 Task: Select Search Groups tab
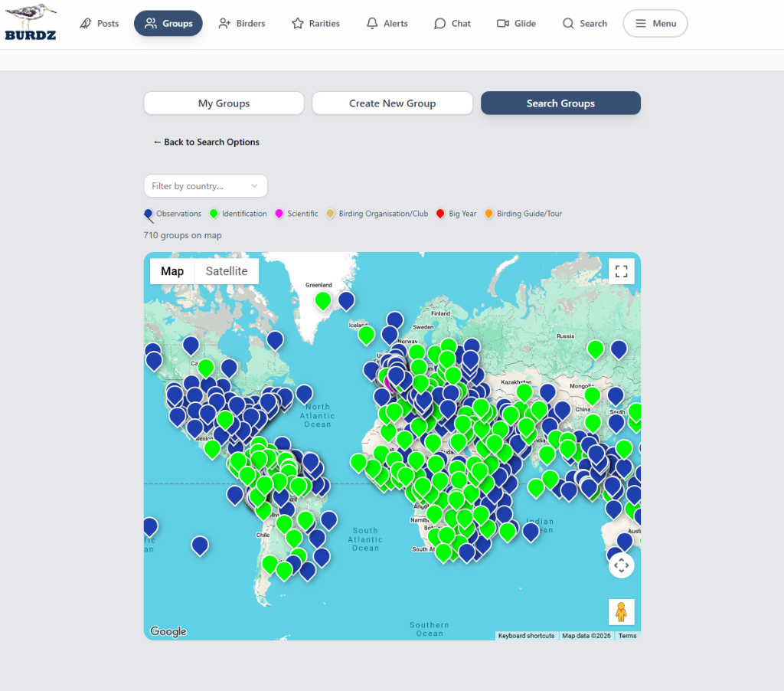560,103
